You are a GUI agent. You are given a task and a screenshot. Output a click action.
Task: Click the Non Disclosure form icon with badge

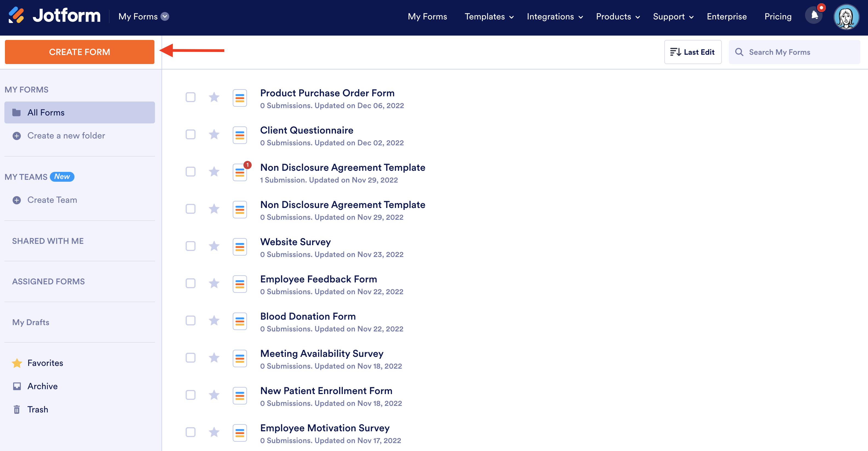click(x=240, y=172)
